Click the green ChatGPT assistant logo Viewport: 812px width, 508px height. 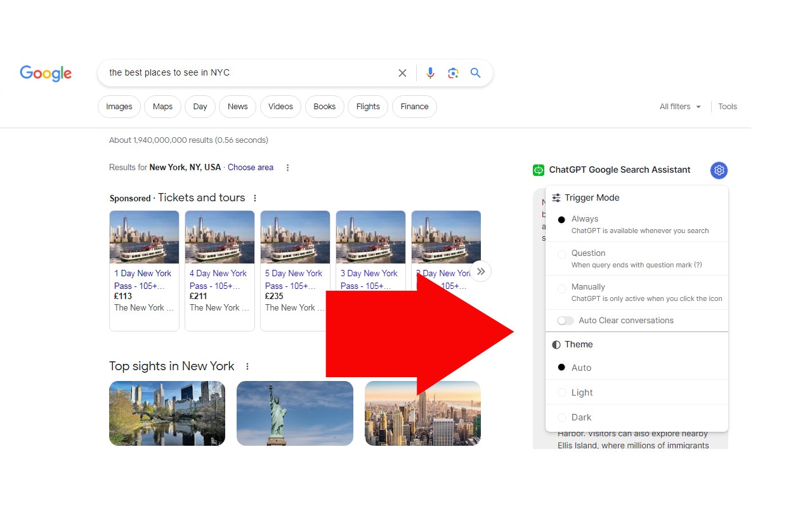(x=539, y=170)
